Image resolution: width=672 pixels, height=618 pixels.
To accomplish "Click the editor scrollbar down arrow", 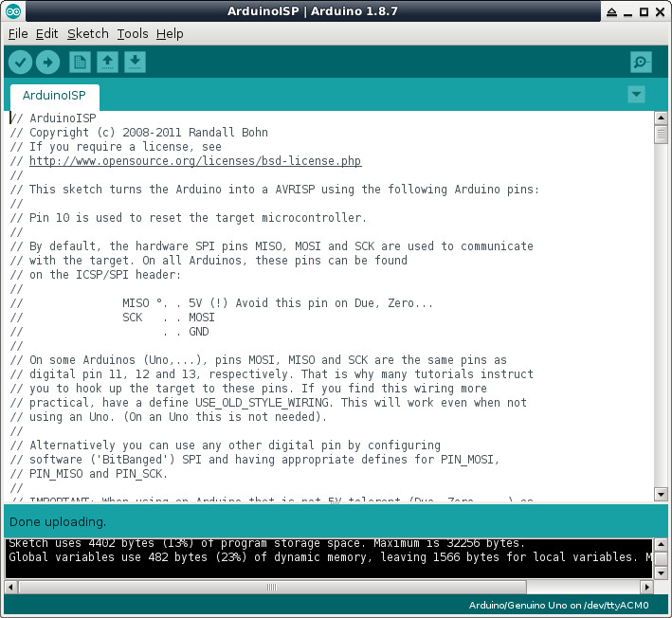I will (x=661, y=495).
